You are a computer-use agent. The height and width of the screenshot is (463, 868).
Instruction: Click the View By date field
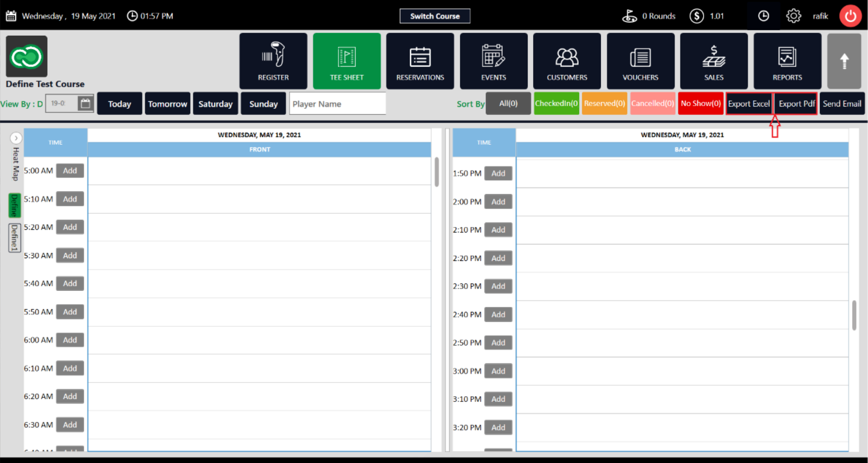61,103
